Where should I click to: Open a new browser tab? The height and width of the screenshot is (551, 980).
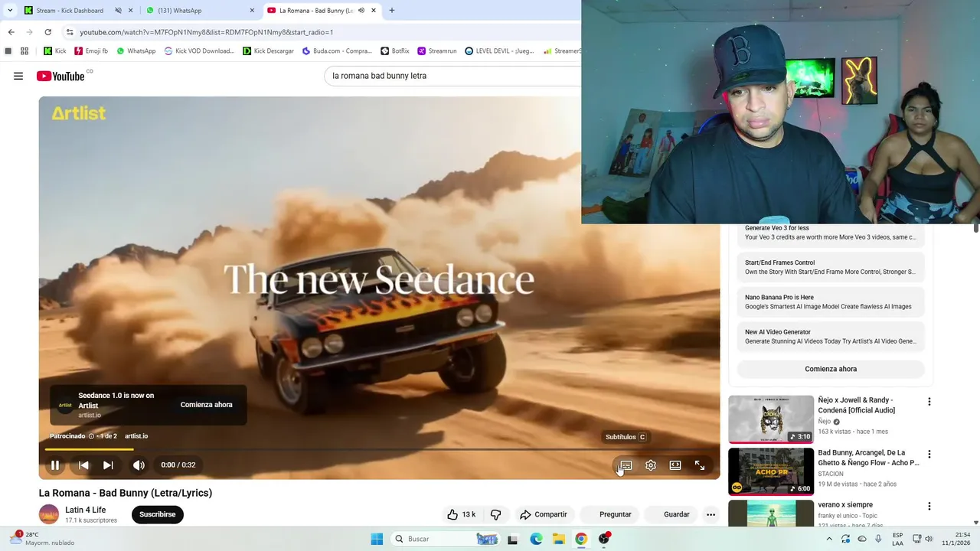pos(392,11)
